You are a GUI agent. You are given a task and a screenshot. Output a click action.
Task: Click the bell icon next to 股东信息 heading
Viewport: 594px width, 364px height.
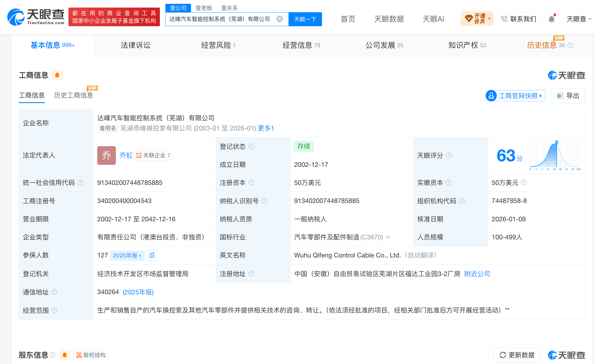pyautogui.click(x=65, y=355)
